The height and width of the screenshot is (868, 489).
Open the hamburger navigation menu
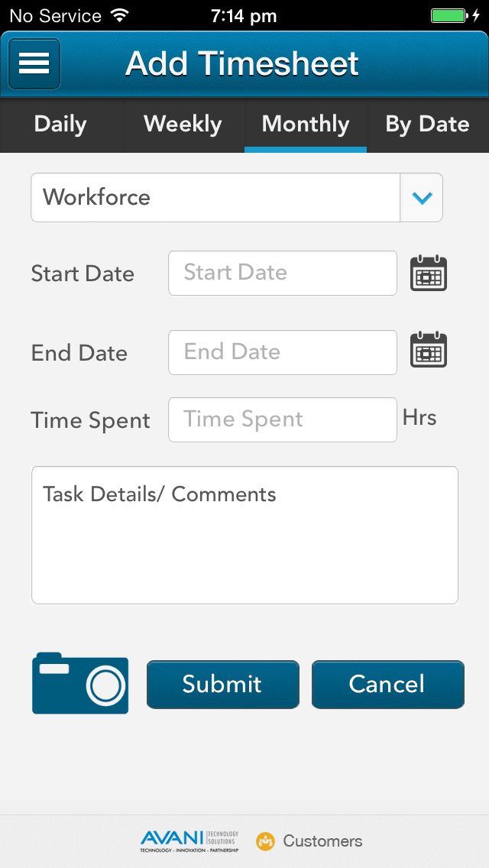point(34,64)
